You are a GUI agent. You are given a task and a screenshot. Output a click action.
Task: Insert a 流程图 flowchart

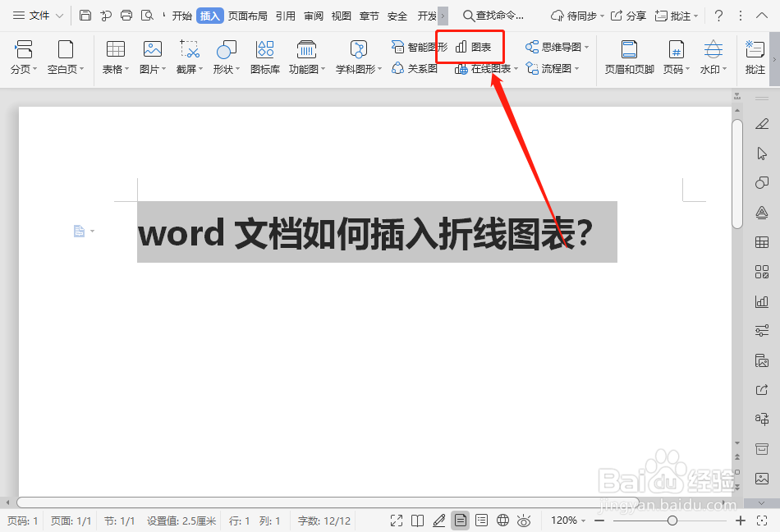pos(553,69)
